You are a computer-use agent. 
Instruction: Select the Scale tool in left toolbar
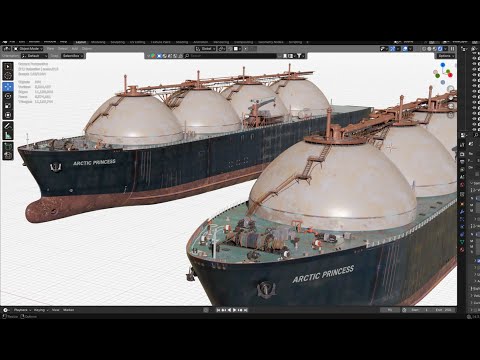pos(8,106)
